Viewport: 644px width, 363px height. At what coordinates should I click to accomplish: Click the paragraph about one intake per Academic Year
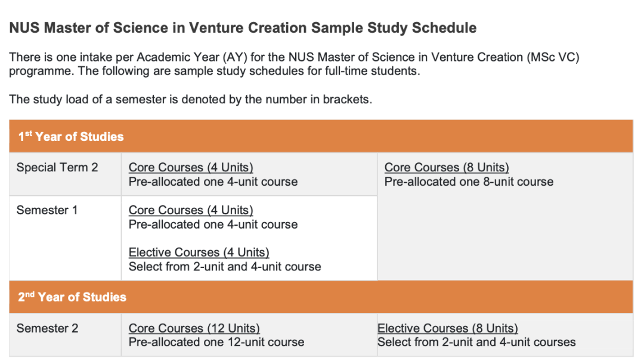click(294, 64)
